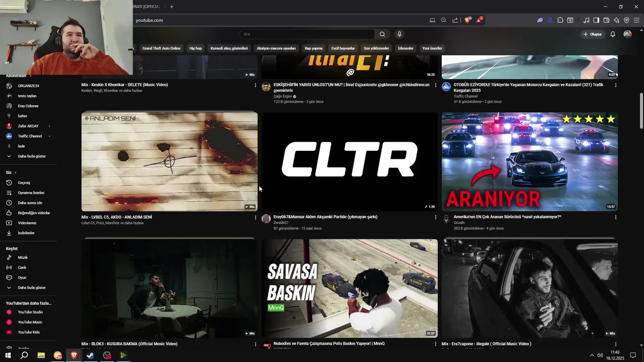Click the zoom out magnifier in address bar

click(444, 20)
